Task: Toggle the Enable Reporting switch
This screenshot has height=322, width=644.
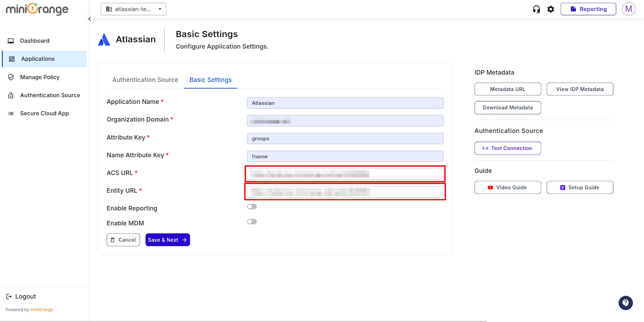Action: click(252, 206)
